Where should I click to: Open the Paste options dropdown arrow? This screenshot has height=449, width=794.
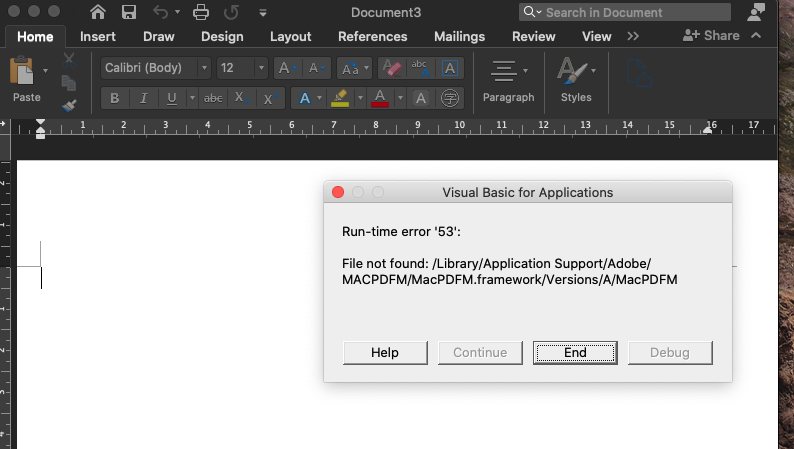coord(46,70)
